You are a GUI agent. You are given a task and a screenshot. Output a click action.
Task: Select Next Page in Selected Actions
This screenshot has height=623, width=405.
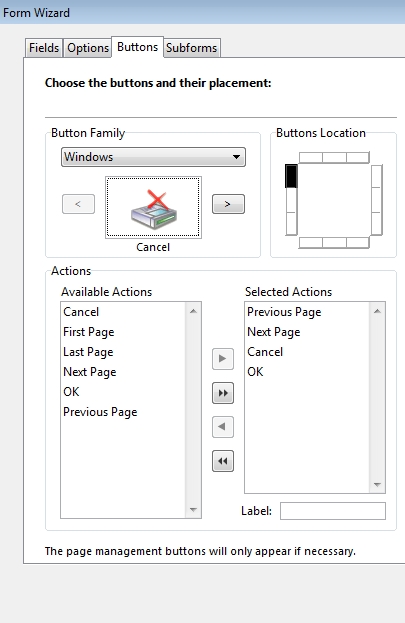click(273, 332)
